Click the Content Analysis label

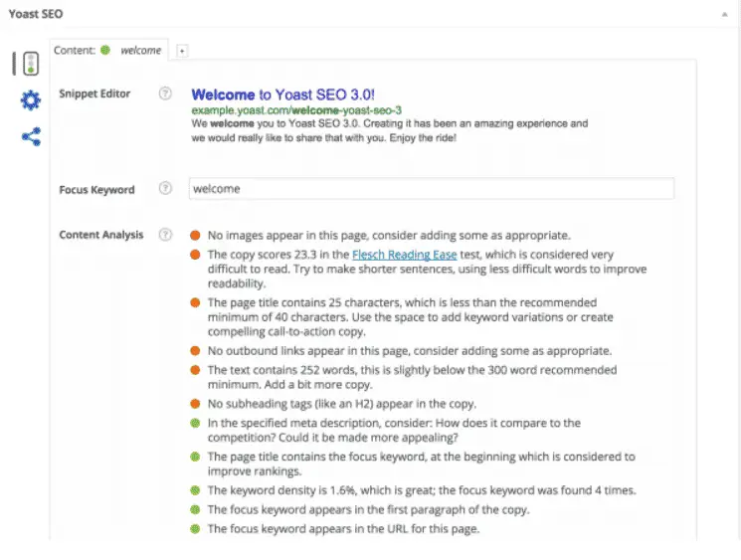click(101, 235)
